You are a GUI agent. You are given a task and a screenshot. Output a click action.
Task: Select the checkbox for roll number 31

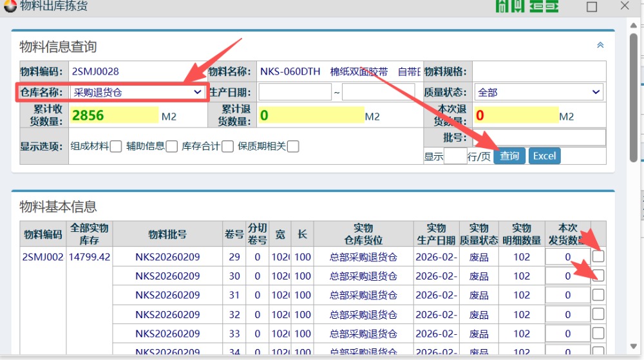[598, 295]
